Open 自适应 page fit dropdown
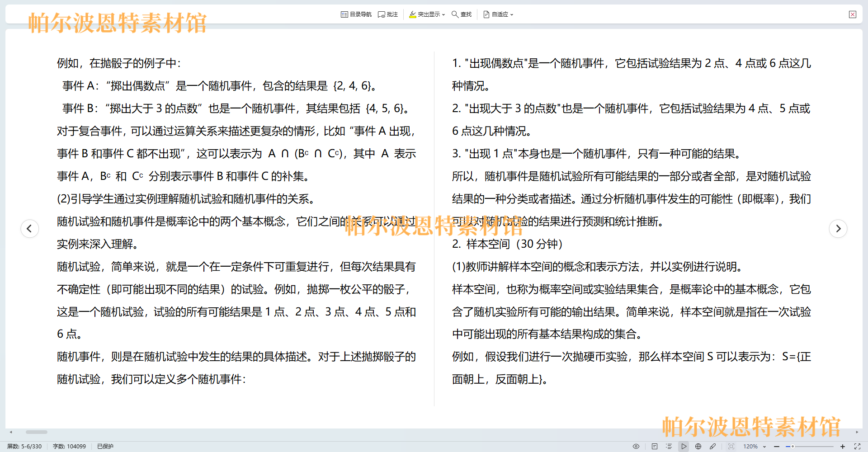Viewport: 868px width, 452px height. [x=498, y=14]
